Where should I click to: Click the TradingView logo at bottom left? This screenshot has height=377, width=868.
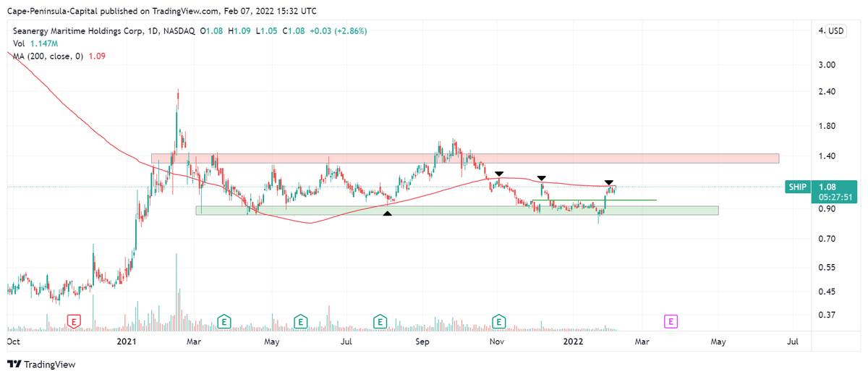41,364
